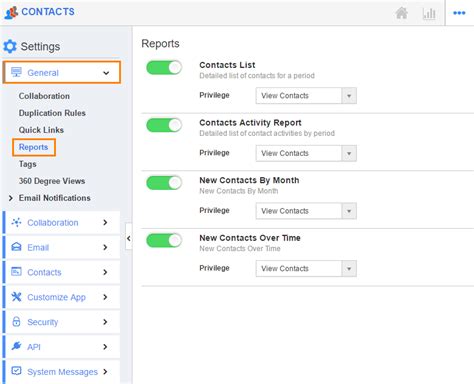Click the General monitor icon
This screenshot has width=474, height=384.
[16, 72]
